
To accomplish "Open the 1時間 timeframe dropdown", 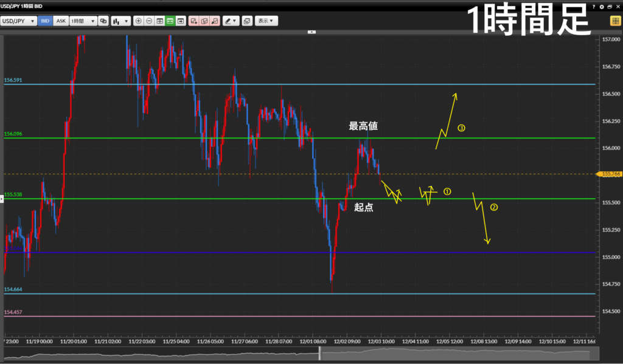I will pyautogui.click(x=83, y=21).
